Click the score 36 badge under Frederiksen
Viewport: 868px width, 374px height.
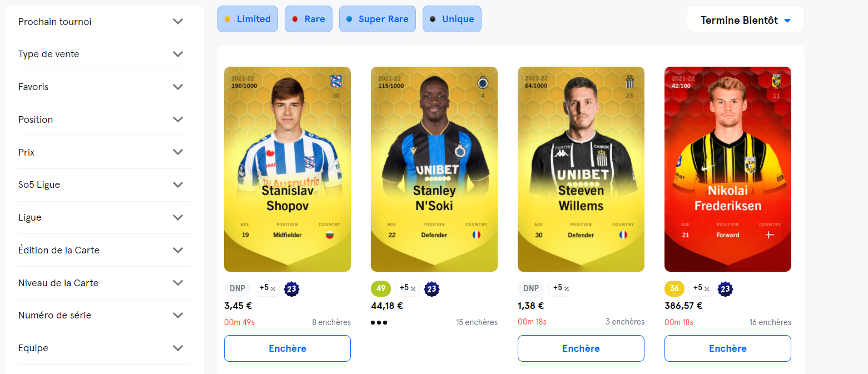(674, 288)
